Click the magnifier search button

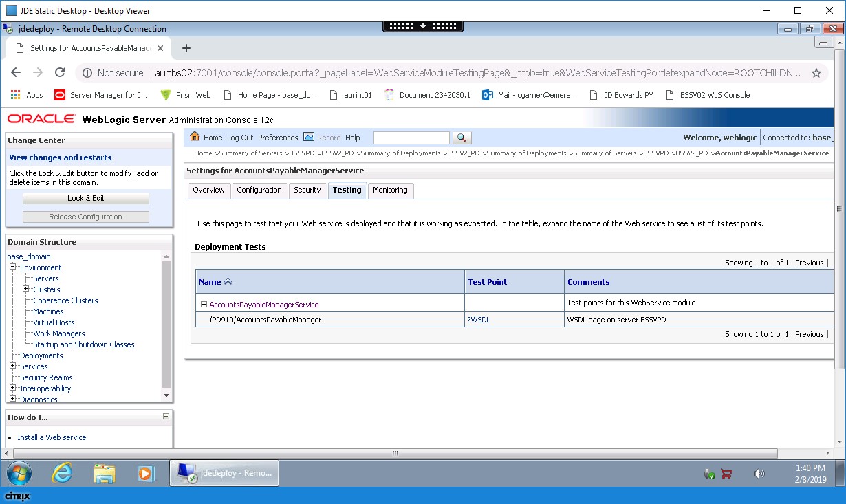click(x=462, y=138)
